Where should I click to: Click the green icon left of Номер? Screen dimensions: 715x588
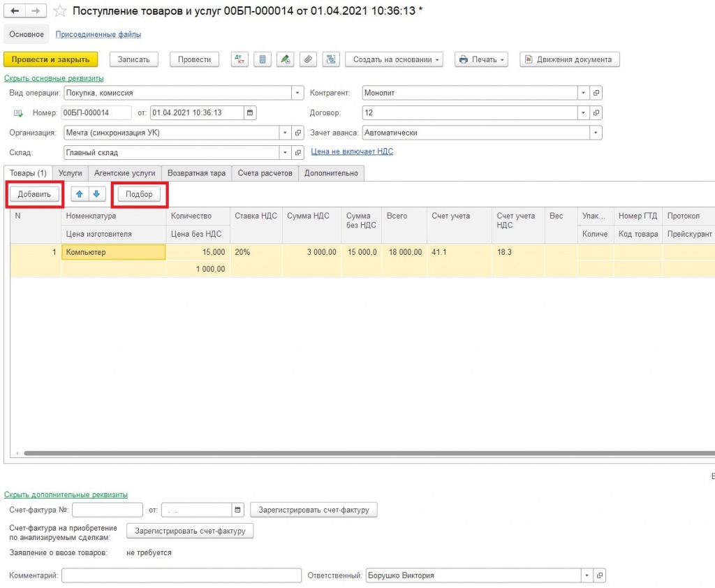pos(18,113)
